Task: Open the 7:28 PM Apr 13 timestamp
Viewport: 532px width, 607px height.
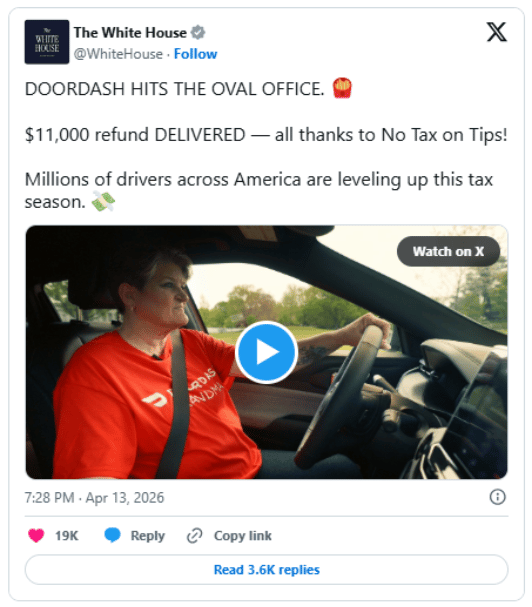Action: 94,497
